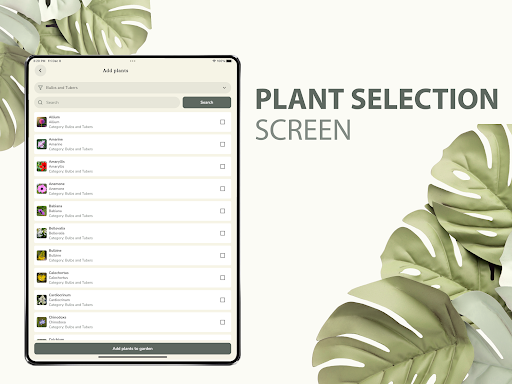Open the Bulbs and Tubers category dropdown
Viewport: 512px width, 384px height.
133,88
